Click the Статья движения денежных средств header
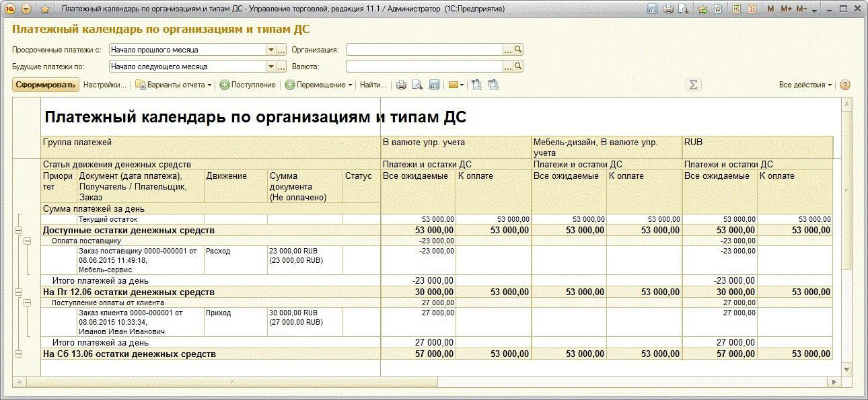The image size is (868, 400). pos(211,164)
